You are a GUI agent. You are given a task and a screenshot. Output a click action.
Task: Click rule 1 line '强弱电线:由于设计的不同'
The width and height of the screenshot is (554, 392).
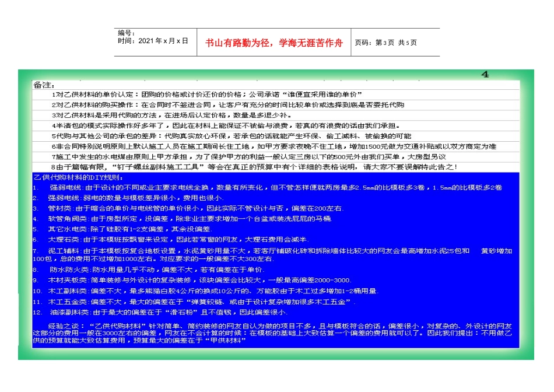(x=268, y=188)
